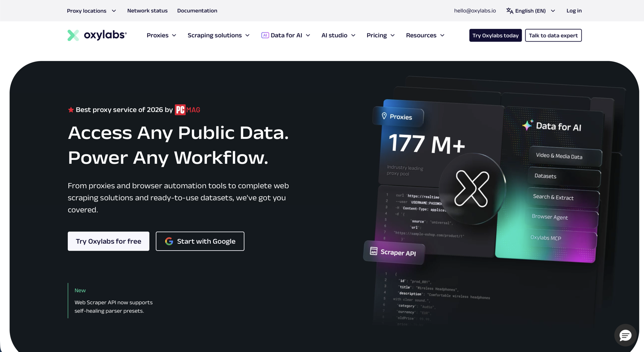644x352 pixels.
Task: Expand the AI studio chevron
Action: click(x=353, y=35)
